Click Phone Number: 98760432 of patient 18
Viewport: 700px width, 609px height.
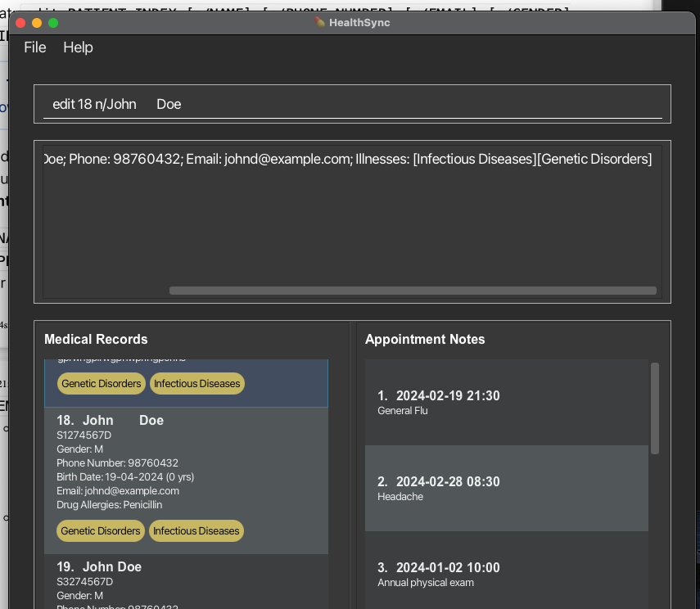click(117, 463)
